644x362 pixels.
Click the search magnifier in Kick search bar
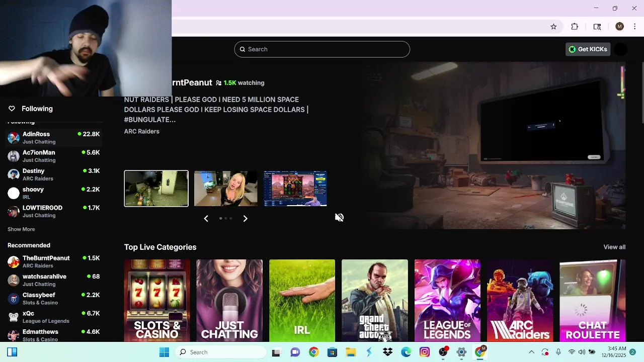pos(243,49)
